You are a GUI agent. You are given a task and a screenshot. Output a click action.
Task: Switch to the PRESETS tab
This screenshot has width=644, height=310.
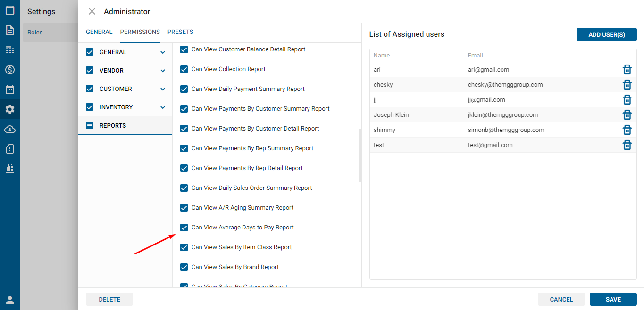point(180,32)
